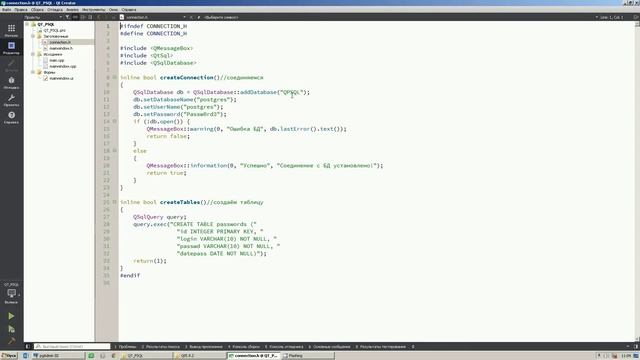Select connection.h in project tree

point(60,42)
